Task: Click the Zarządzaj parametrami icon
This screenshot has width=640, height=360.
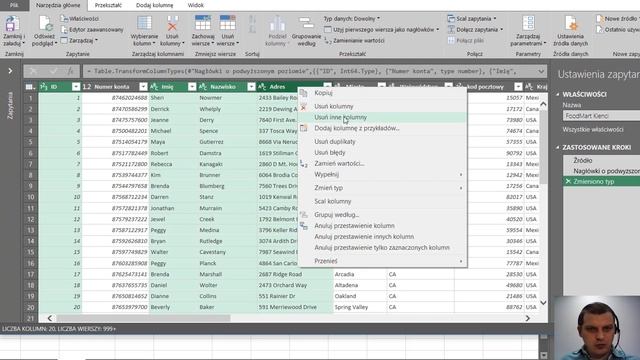Action: pos(528,24)
